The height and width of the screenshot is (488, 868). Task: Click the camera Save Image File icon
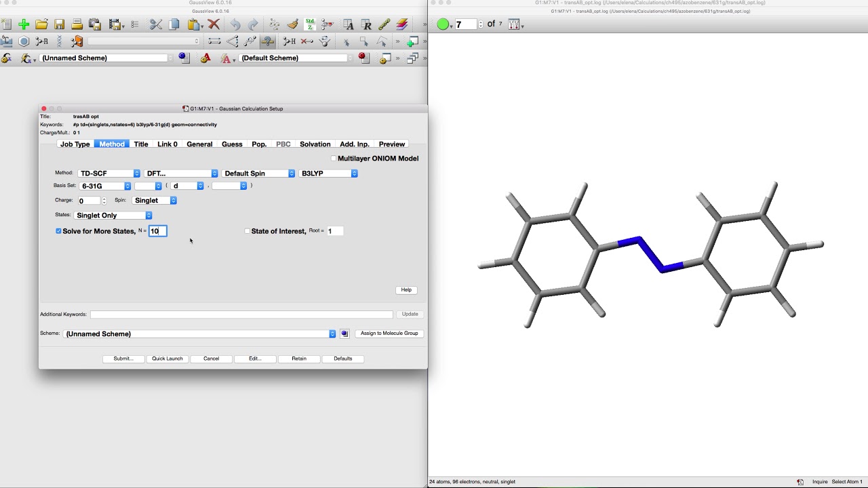pyautogui.click(x=94, y=24)
